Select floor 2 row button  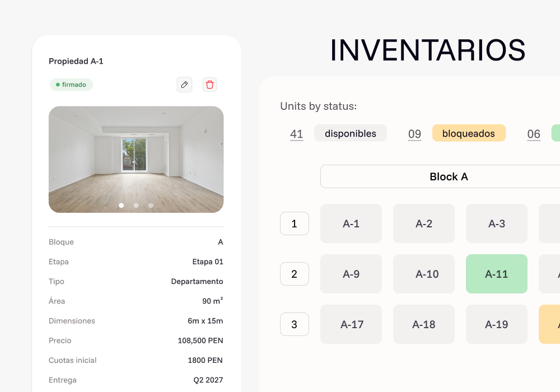click(x=295, y=274)
